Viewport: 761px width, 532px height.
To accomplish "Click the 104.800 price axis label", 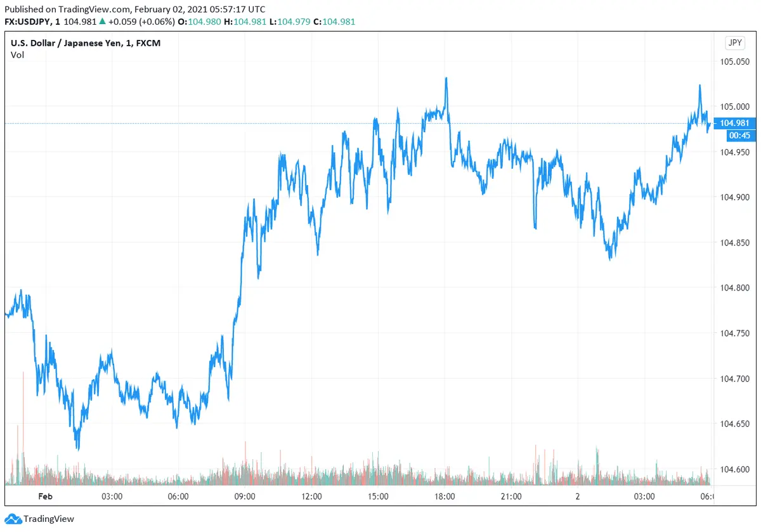I will [734, 288].
